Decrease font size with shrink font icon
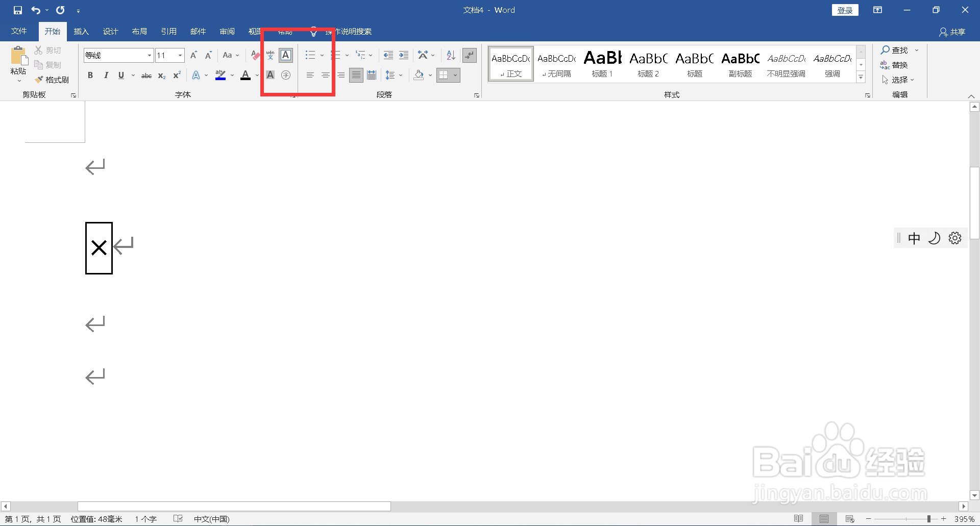This screenshot has height=526, width=980. coord(208,55)
